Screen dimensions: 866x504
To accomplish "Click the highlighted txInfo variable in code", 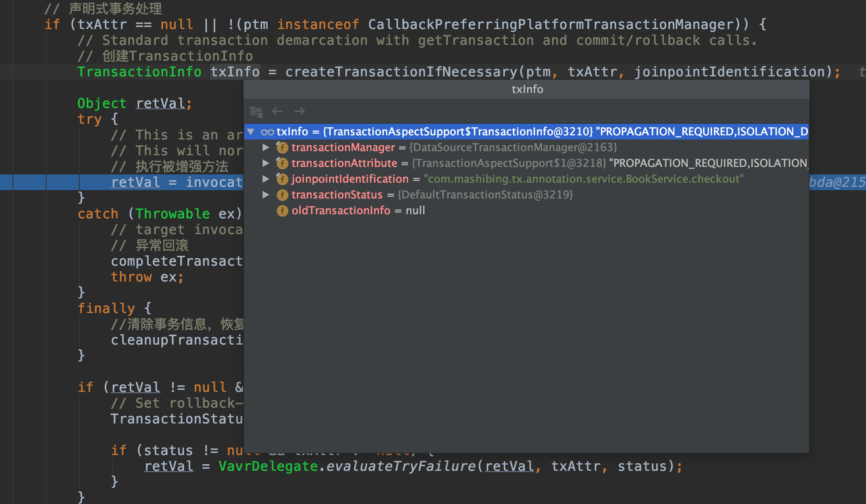I will [x=235, y=72].
